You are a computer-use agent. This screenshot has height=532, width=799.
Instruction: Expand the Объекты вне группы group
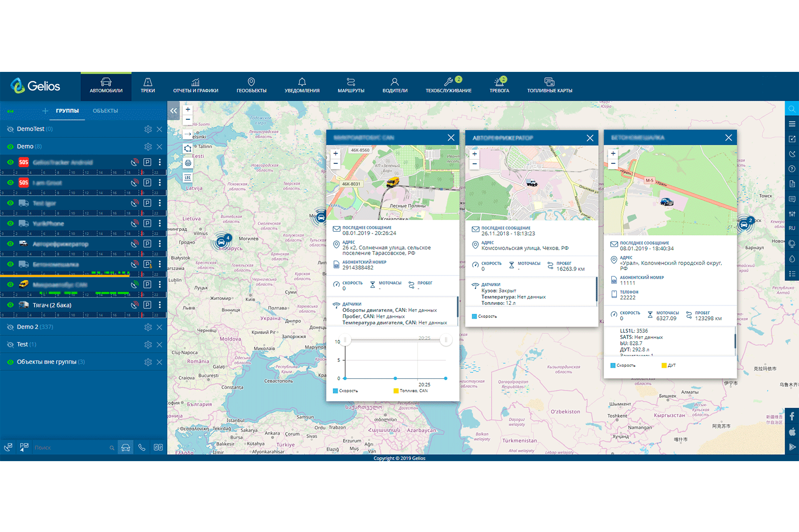point(51,362)
